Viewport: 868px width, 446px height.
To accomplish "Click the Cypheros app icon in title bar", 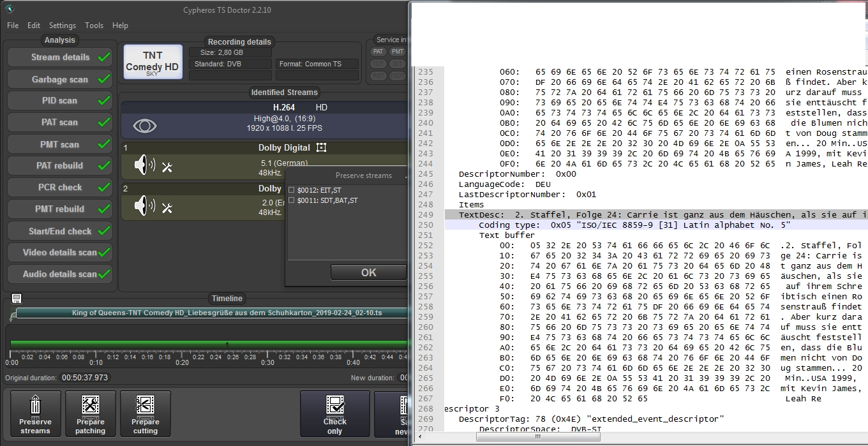I will point(10,9).
